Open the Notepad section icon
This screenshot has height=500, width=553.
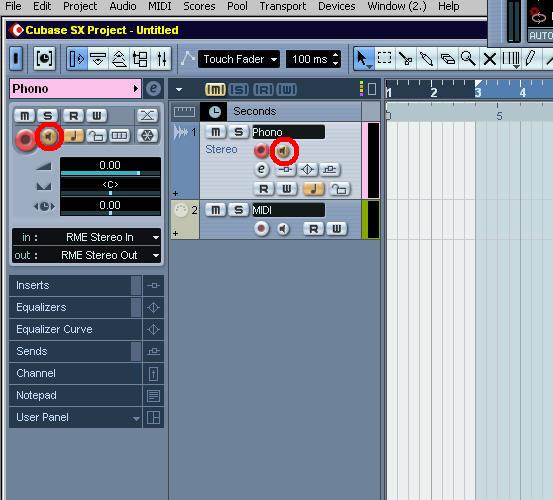(x=153, y=396)
